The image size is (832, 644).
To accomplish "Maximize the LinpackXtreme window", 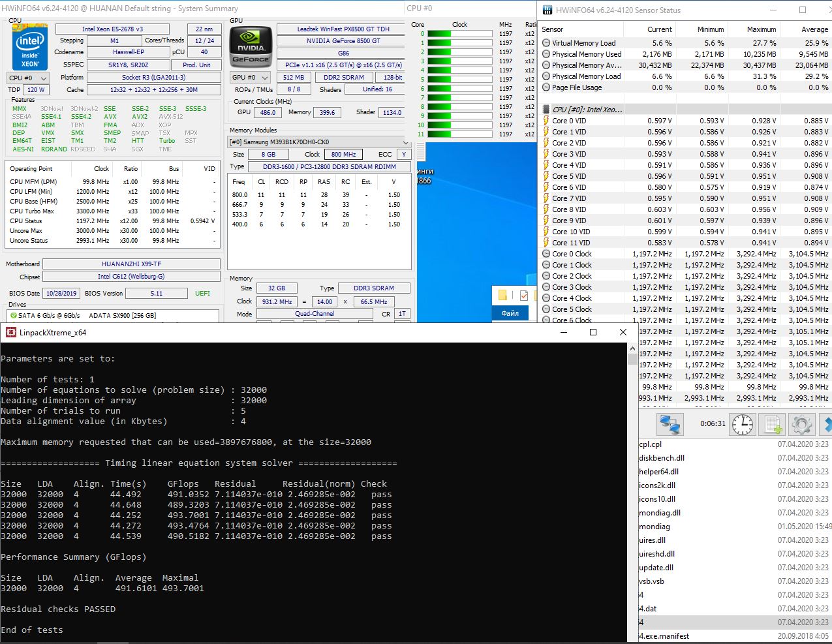I will [x=593, y=332].
